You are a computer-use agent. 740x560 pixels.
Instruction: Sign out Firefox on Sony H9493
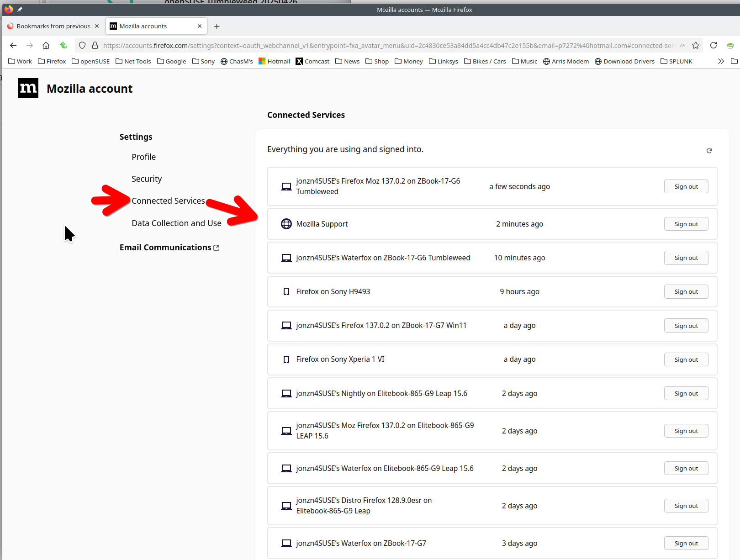(686, 291)
